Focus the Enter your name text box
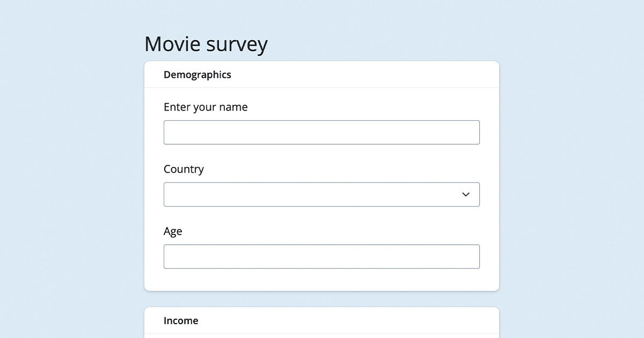 click(321, 133)
